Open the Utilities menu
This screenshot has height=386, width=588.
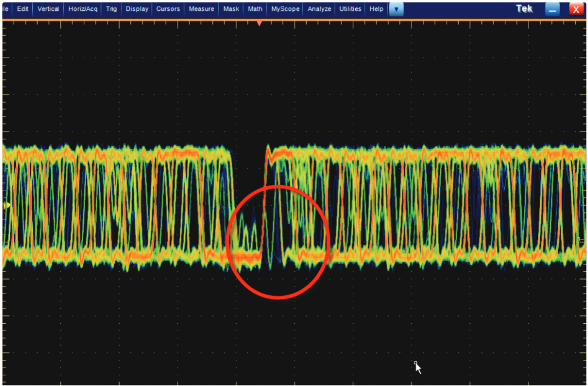(x=350, y=9)
